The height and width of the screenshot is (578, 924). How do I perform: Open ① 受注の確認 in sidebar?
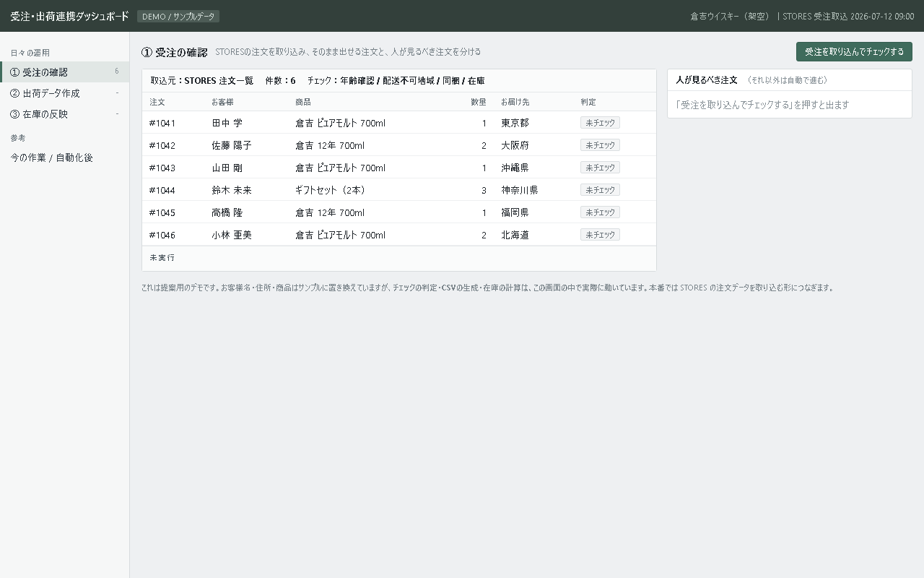[x=65, y=72]
